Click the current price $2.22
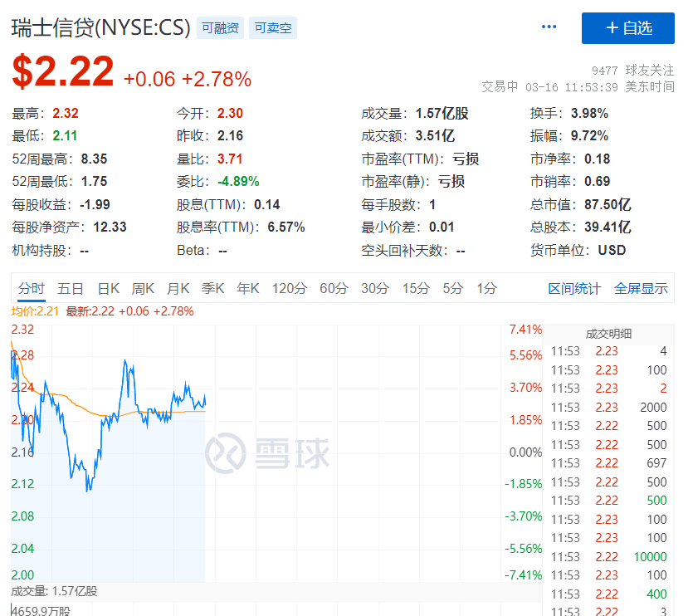This screenshot has height=616, width=688. [x=63, y=71]
